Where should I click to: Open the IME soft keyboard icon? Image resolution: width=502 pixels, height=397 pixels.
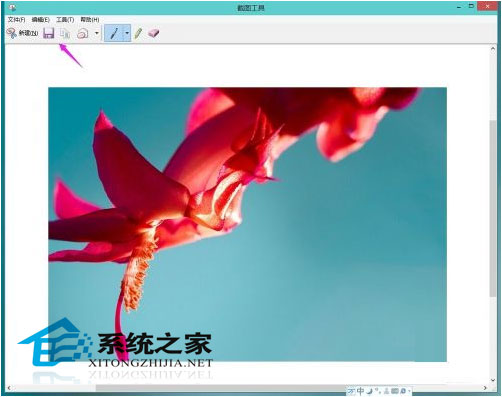pos(395,391)
